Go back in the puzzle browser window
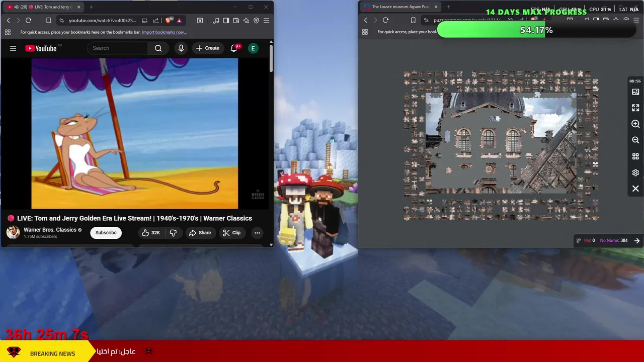 (x=366, y=20)
